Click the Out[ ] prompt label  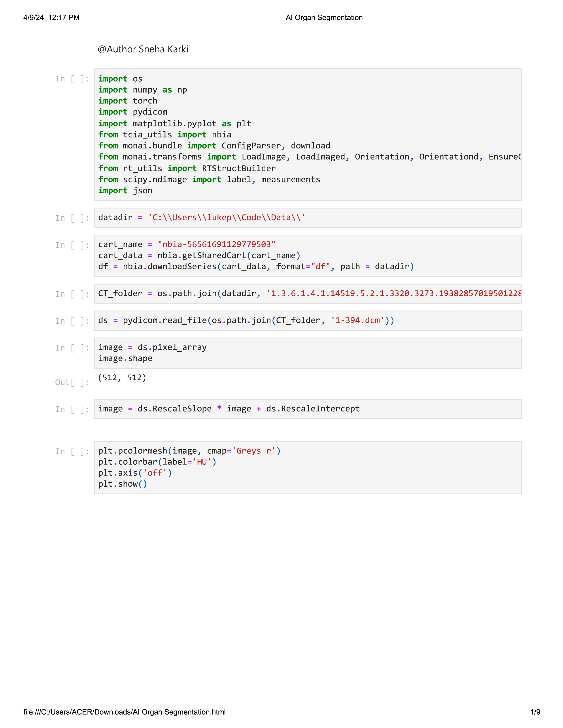click(x=72, y=382)
